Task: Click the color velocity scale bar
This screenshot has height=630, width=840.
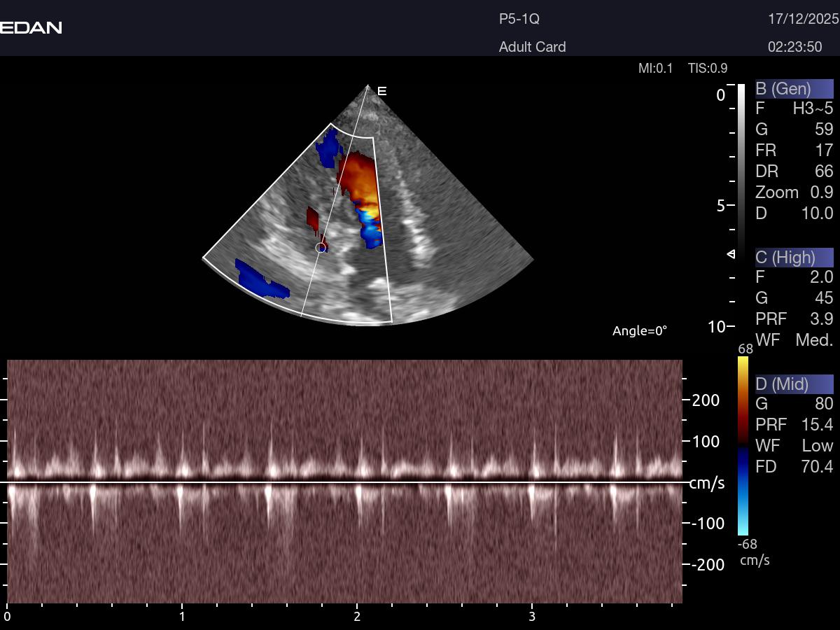Action: (743, 445)
